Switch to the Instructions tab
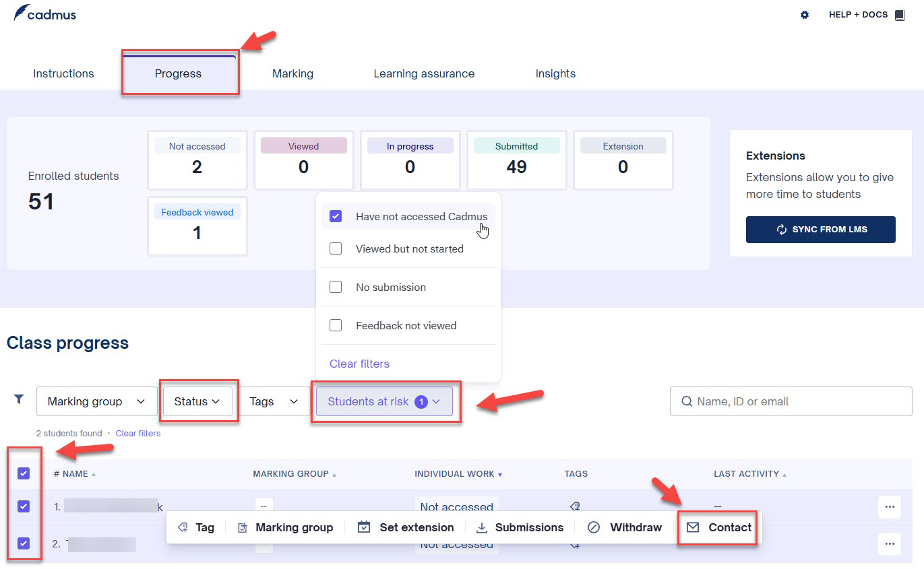Screen dimensions: 924x569 (63, 73)
